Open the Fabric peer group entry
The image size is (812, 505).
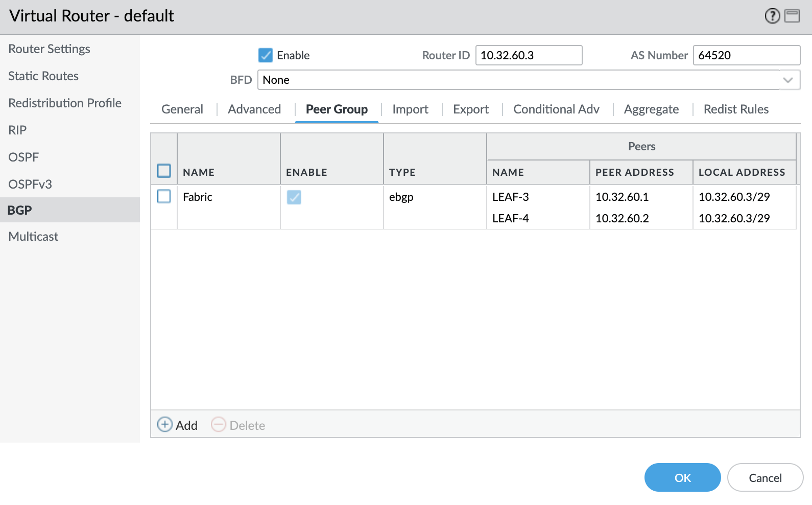[198, 197]
